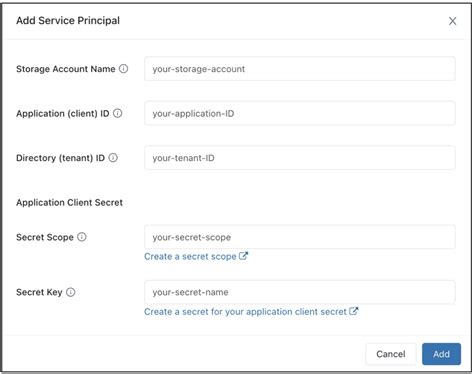This screenshot has width=474, height=374.
Task: Show info for Application (client) ID
Action: 118,113
